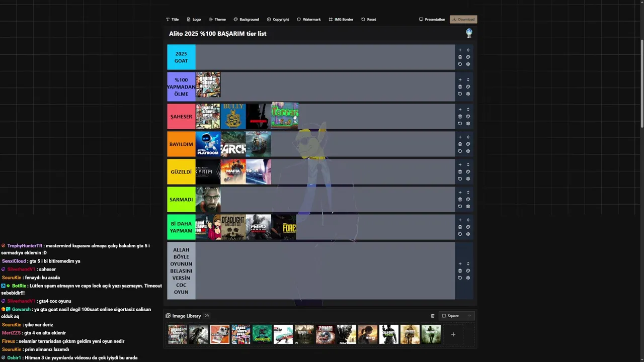Open the Watermark option in toolbar
The image size is (644, 362).
[308, 20]
